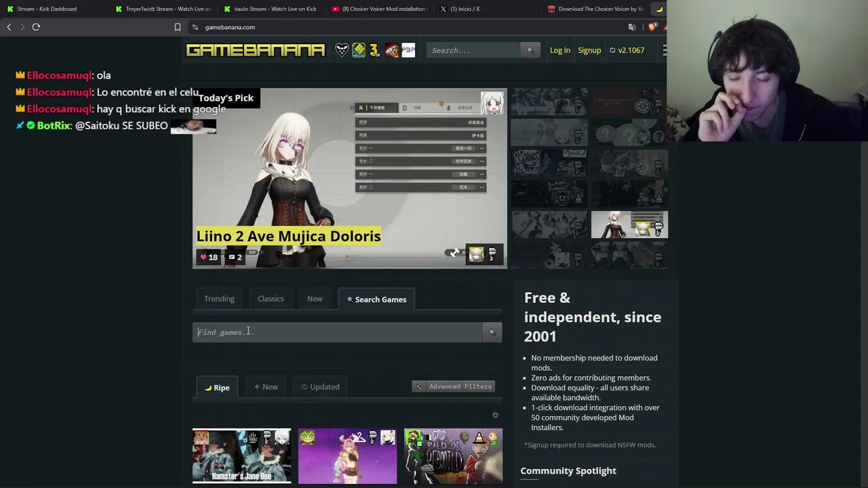Select the question-mark characters featured thumbnail
Image resolution: width=868 pixels, height=488 pixels.
click(629, 131)
